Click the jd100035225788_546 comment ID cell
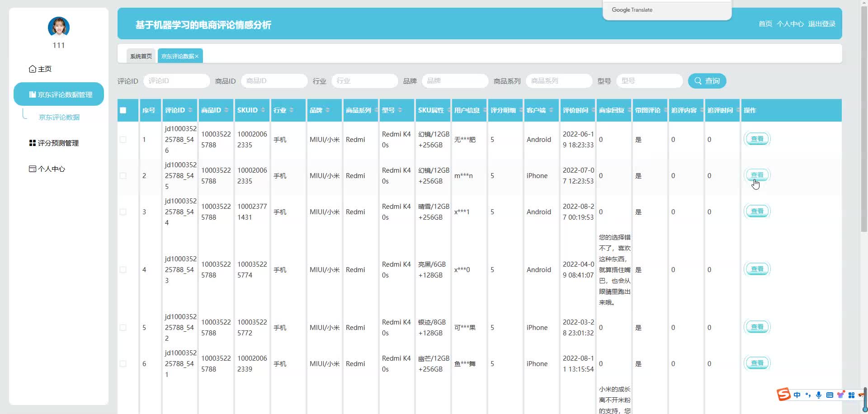Image resolution: width=868 pixels, height=414 pixels. tap(180, 140)
